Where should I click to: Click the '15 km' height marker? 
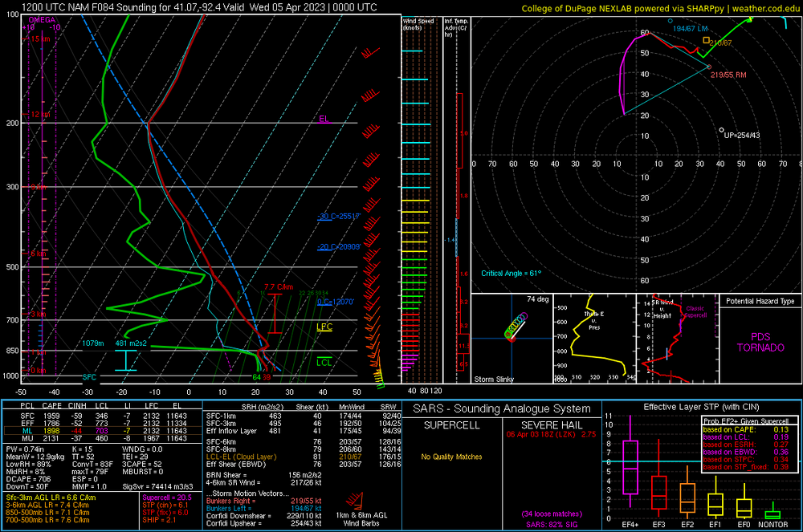coord(40,39)
